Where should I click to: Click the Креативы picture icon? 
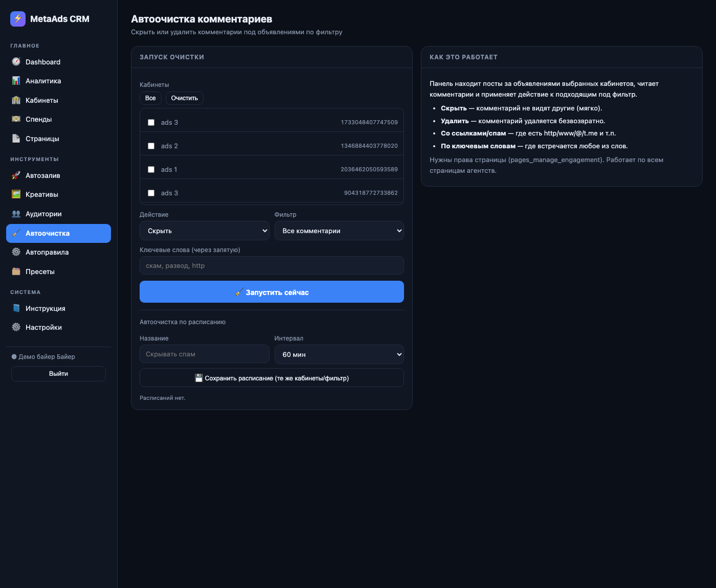16,194
